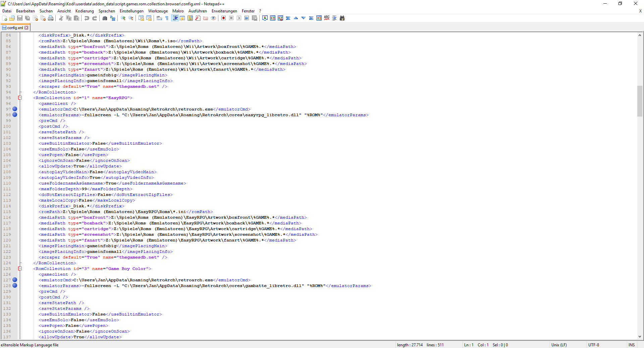
Task: Close config.xml using its tab X
Action: click(x=26, y=27)
